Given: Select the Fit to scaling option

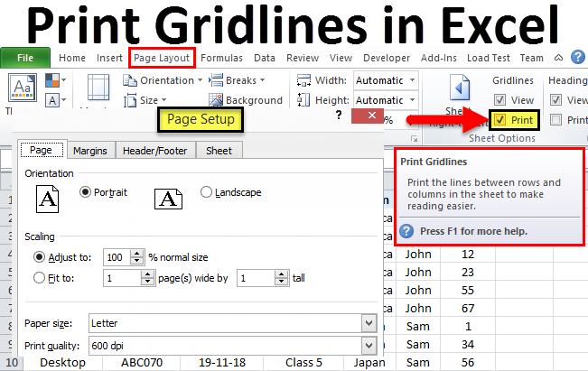Looking at the screenshot, I should [38, 278].
